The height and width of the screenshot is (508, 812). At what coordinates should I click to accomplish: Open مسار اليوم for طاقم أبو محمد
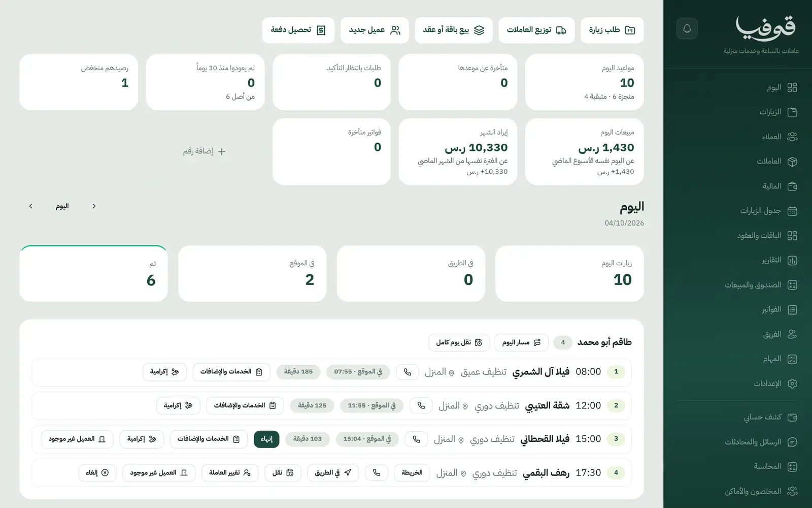click(x=521, y=342)
